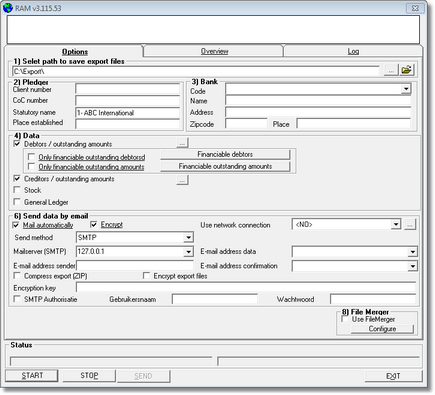Viewport: 435px width, 395px height.
Task: Switch to the Overview tab
Action: coord(214,51)
